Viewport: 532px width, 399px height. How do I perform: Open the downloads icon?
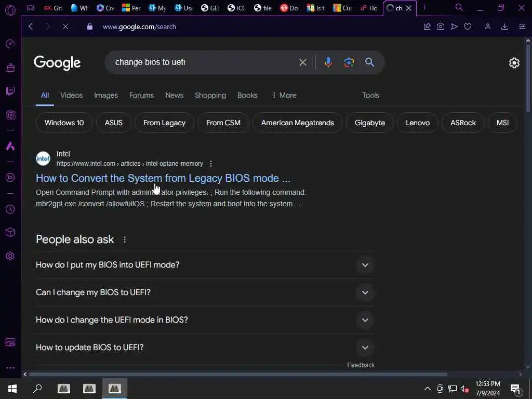pyautogui.click(x=504, y=26)
